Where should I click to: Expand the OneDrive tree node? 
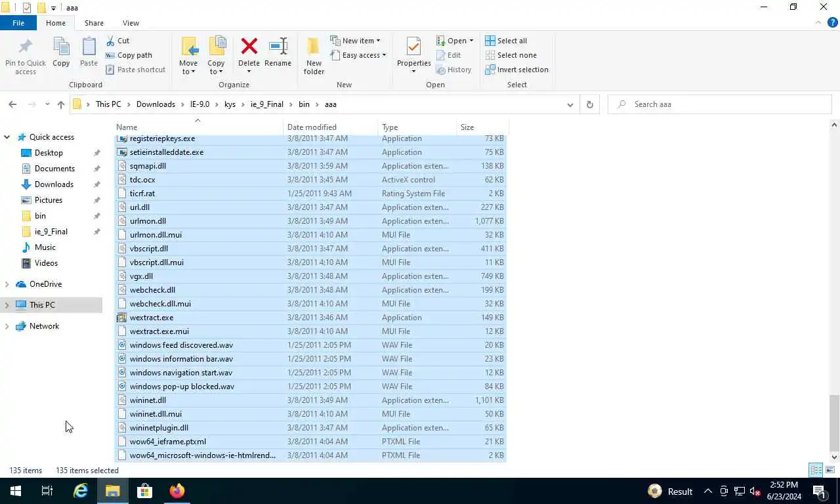(7, 284)
